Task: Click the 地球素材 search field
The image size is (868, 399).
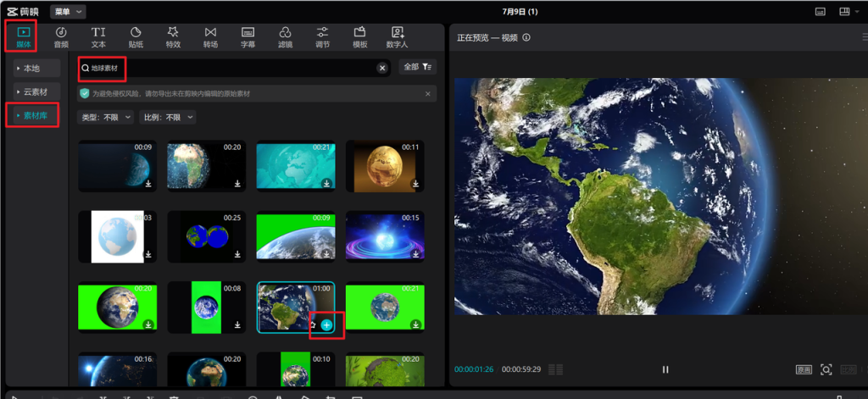Action: (x=229, y=68)
